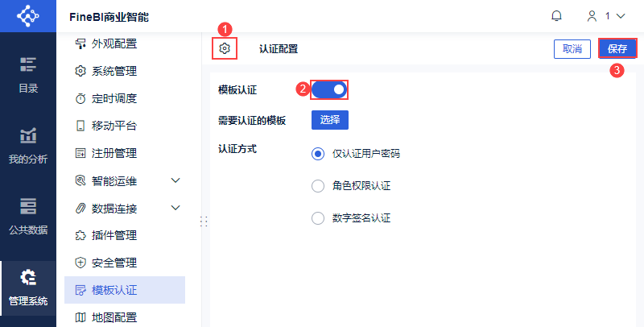Choose 角色权限认证 radio option

(318, 186)
